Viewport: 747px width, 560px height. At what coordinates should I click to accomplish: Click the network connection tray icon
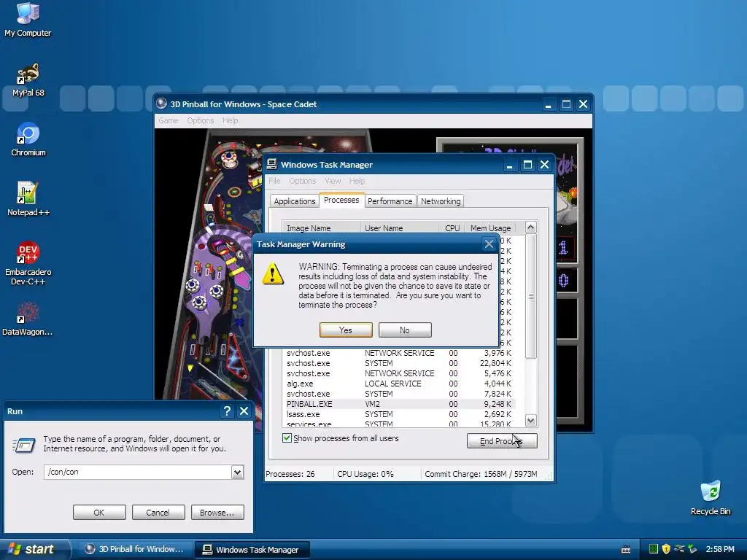pyautogui.click(x=679, y=549)
